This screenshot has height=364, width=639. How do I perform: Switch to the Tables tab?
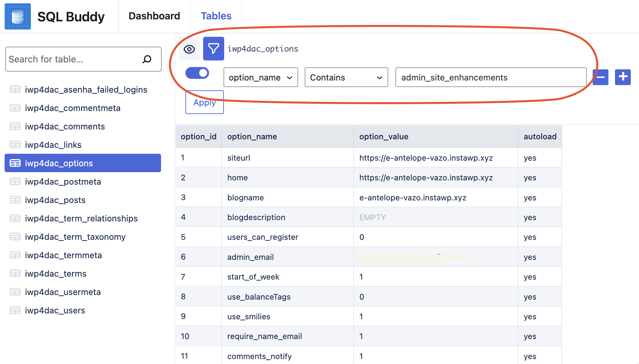216,16
